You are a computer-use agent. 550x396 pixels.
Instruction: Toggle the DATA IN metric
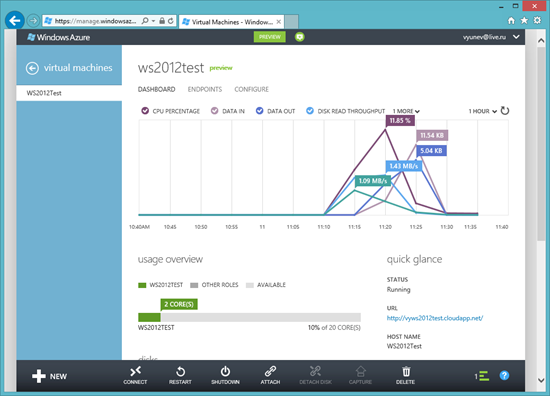(214, 111)
